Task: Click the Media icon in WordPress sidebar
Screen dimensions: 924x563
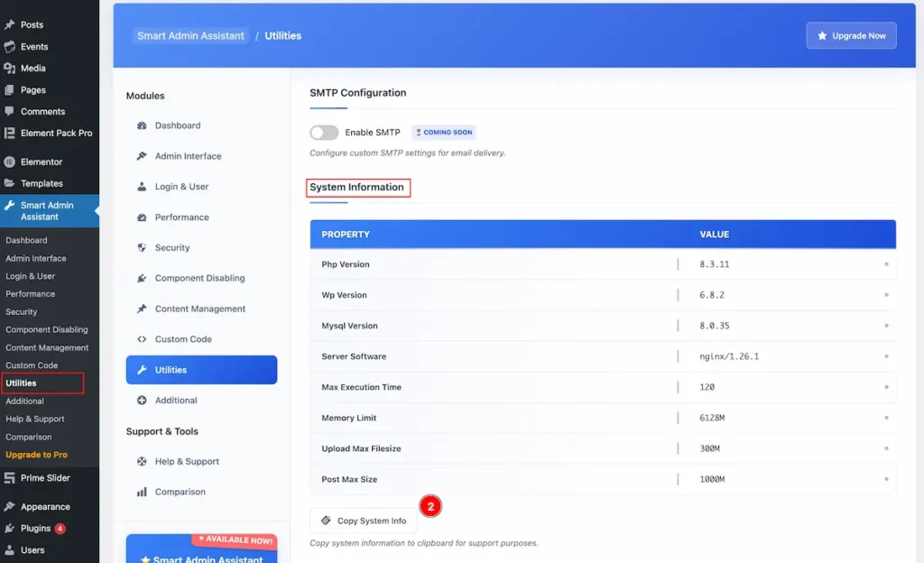Action: pos(9,69)
